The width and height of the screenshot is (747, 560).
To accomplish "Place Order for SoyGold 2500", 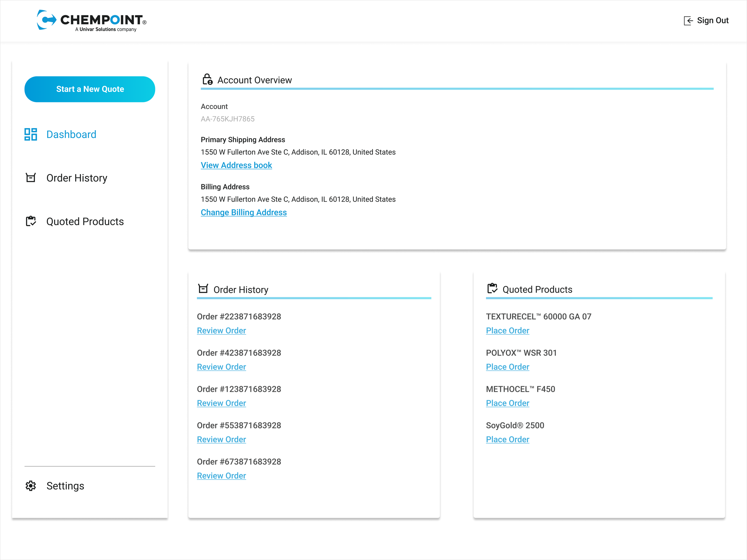I will 508,439.
